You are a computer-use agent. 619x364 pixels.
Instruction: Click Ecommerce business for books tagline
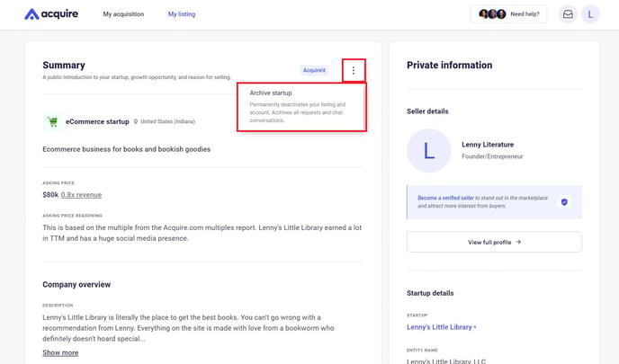126,149
